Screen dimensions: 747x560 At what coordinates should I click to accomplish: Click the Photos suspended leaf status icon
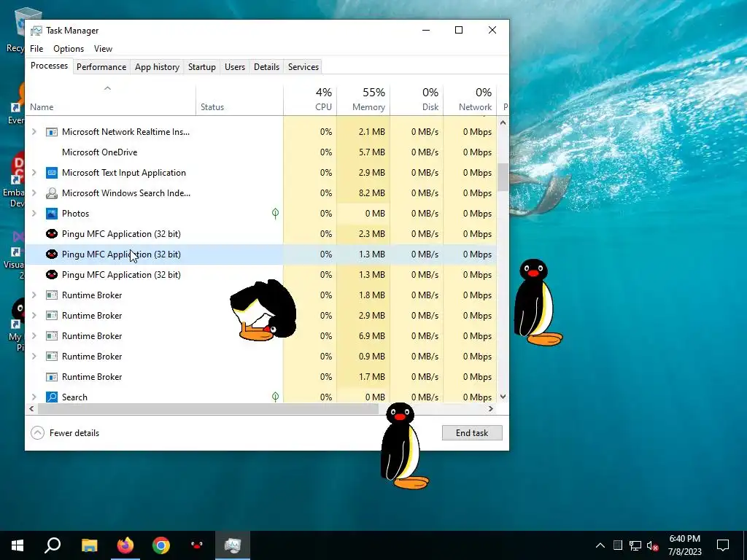tap(275, 214)
